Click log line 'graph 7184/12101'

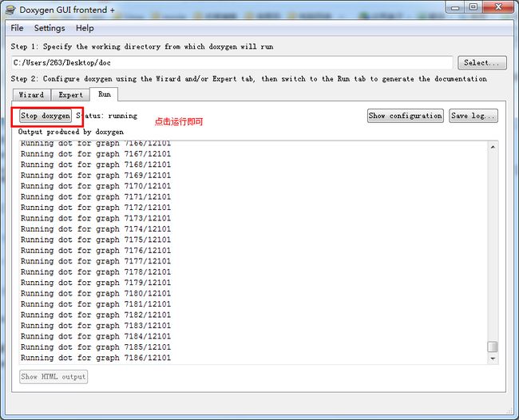click(x=96, y=336)
